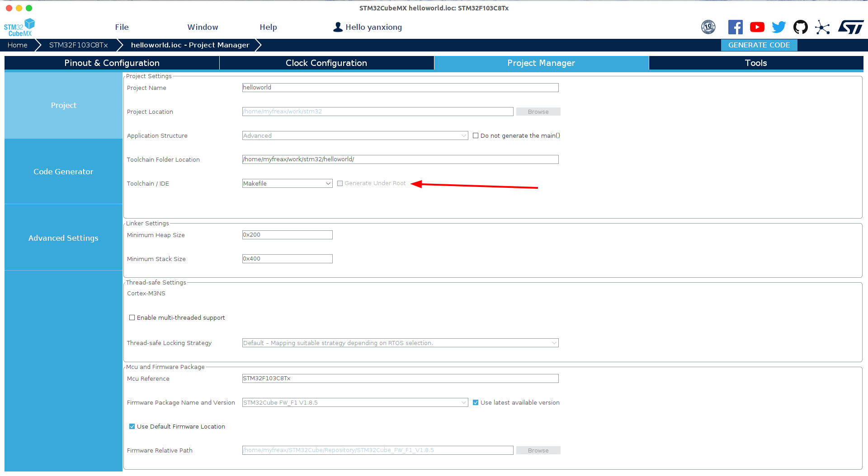Click the Firmware Relative Path field
This screenshot has width=868, height=476.
[x=378, y=450]
